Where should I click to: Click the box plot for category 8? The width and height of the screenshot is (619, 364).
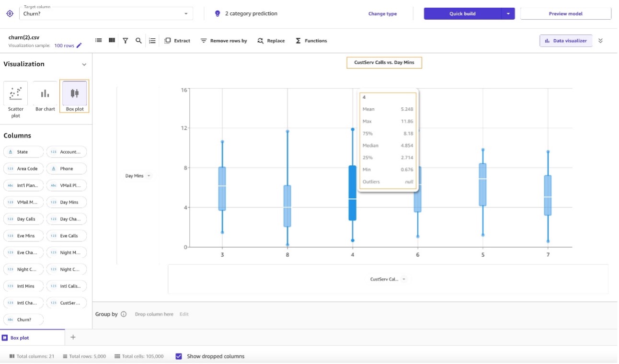click(287, 206)
